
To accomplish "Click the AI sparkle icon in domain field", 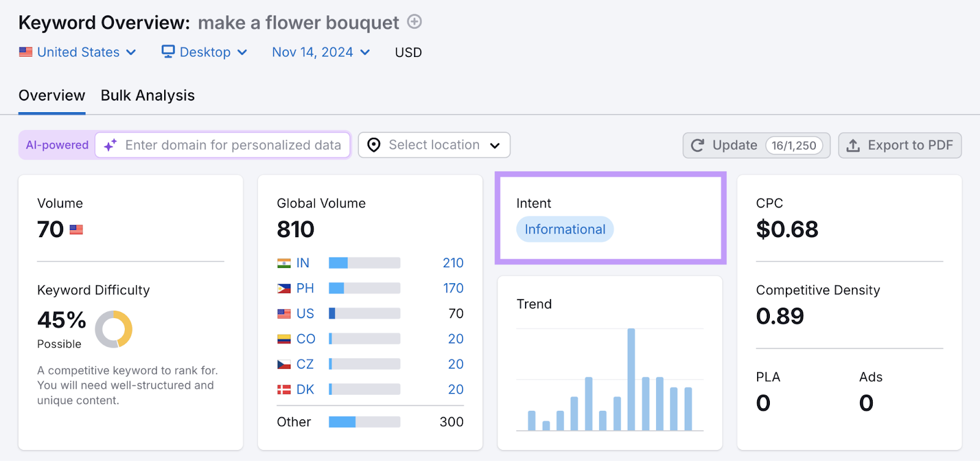I will 110,145.
